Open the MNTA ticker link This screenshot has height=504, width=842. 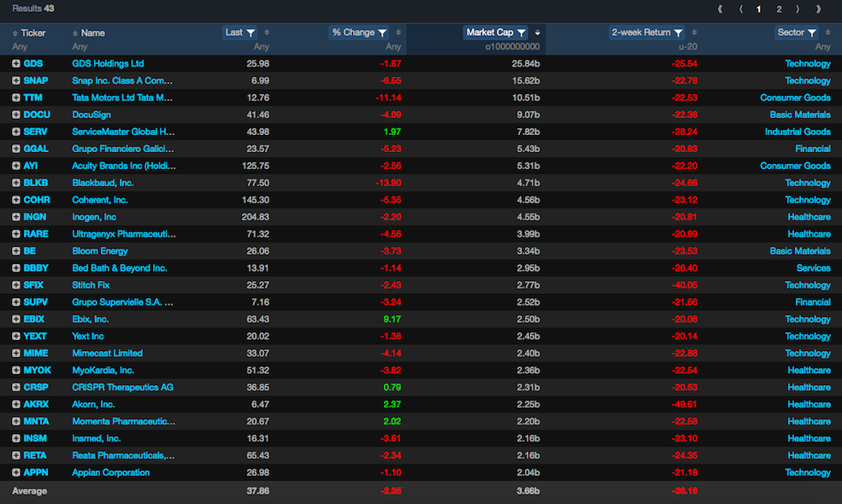point(37,421)
